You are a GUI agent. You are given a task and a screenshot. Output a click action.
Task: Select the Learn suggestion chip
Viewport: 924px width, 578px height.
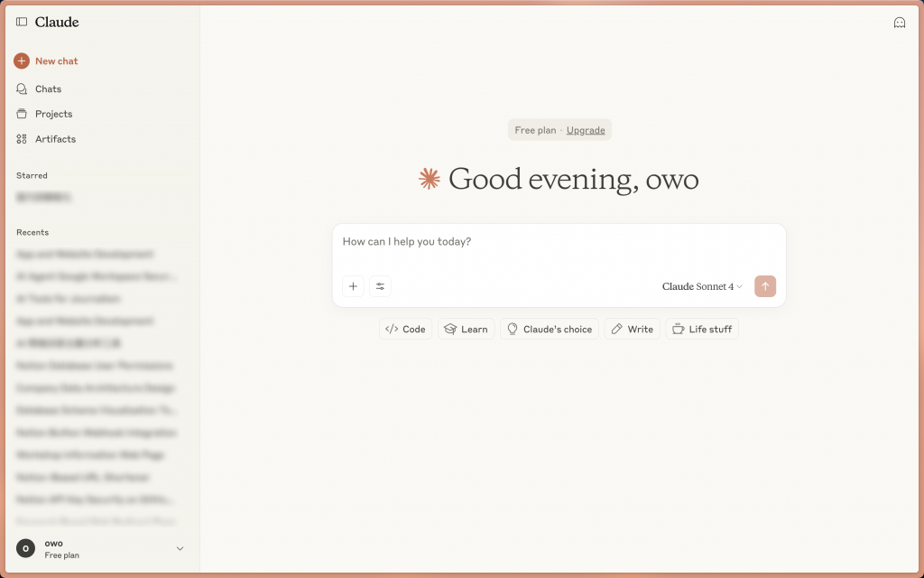467,329
